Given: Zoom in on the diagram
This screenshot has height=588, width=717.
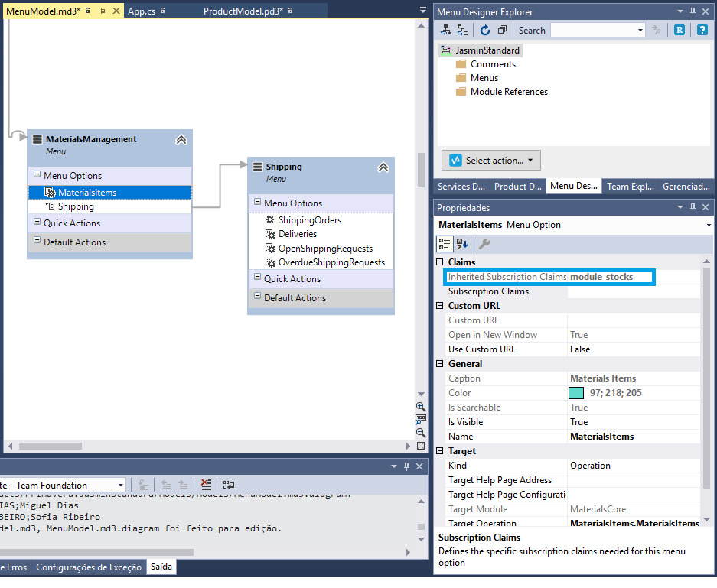Looking at the screenshot, I should [421, 407].
